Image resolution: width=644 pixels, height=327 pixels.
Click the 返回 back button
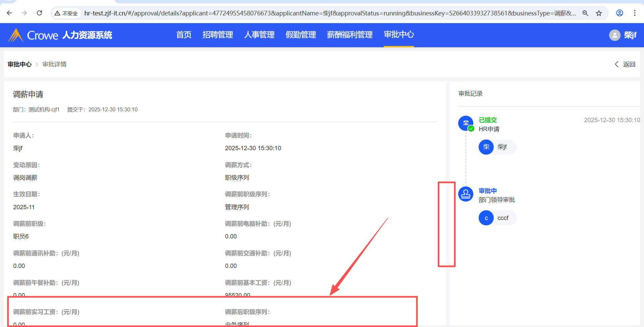pyautogui.click(x=625, y=64)
